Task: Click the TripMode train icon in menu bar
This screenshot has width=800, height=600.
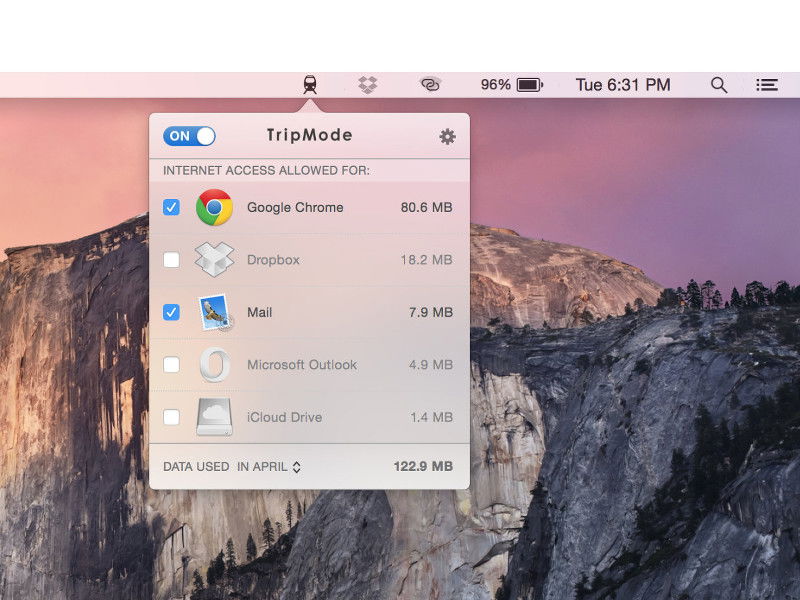Action: [310, 85]
